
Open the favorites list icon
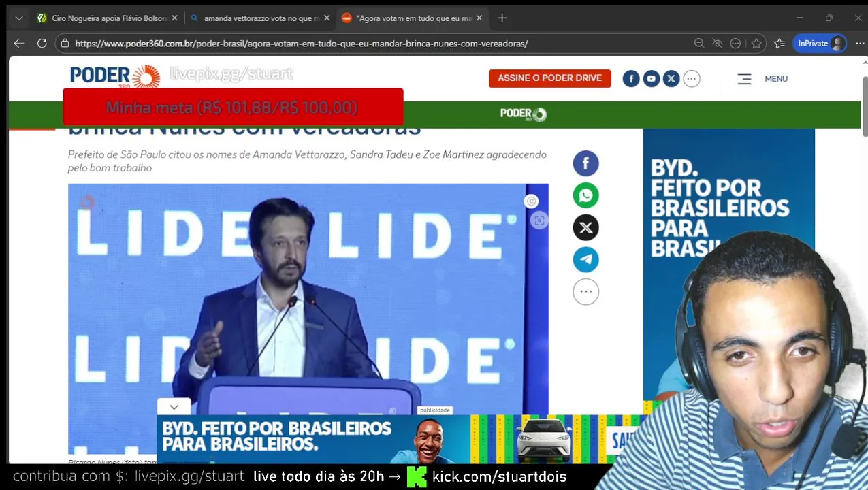(779, 44)
